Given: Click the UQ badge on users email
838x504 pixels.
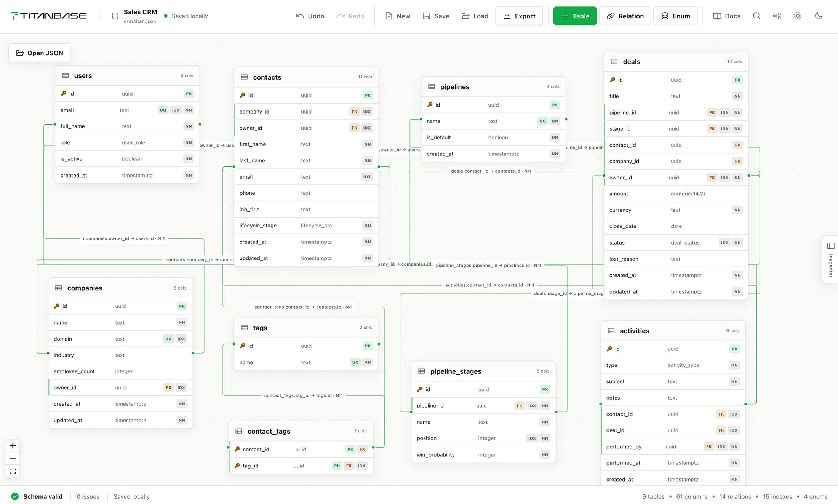Looking at the screenshot, I should [163, 110].
